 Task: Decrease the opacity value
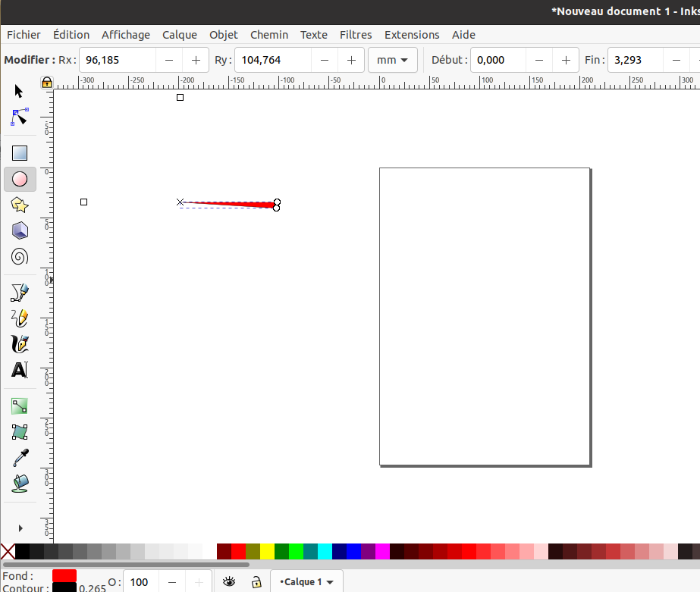[x=172, y=581]
